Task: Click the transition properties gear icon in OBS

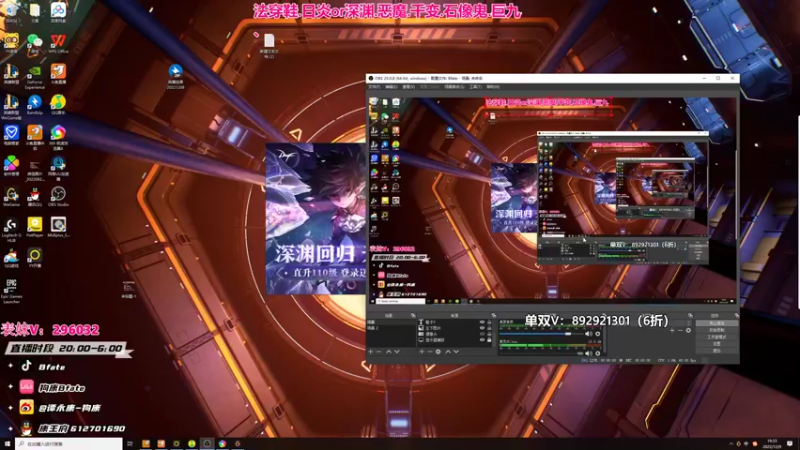Action: [688, 330]
